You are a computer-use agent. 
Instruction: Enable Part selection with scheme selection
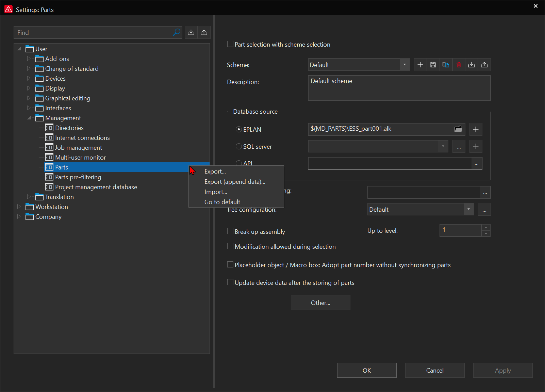(x=230, y=44)
